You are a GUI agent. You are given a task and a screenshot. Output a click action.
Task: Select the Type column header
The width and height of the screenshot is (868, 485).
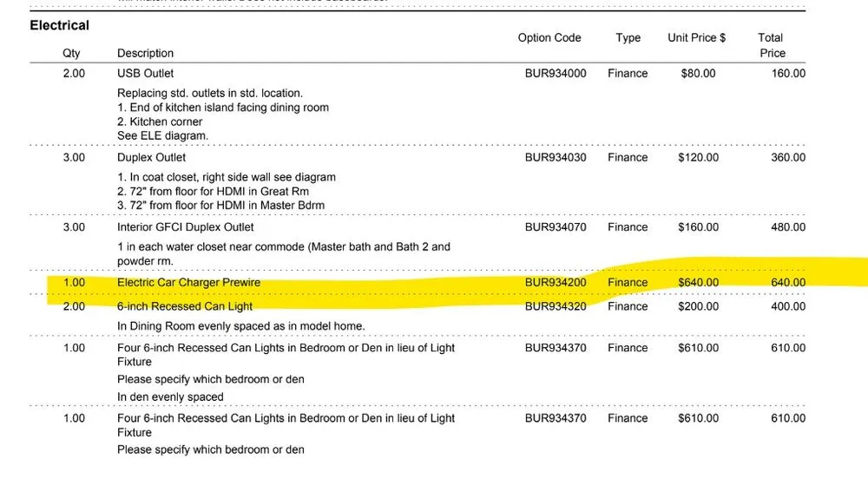click(x=628, y=37)
